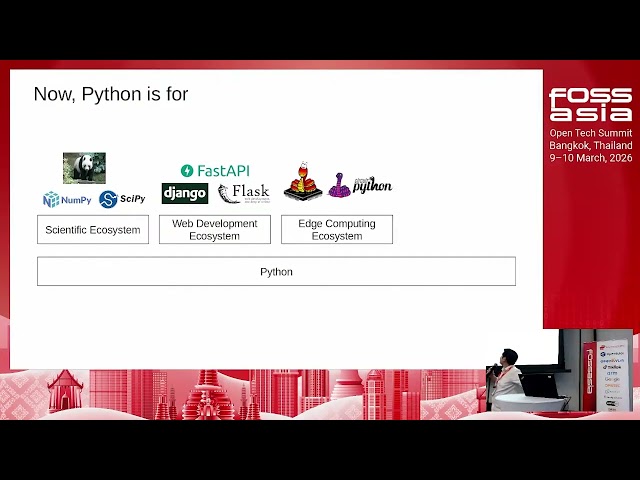640x480 pixels.
Task: Click the panda photo for Pandas
Action: (x=84, y=168)
